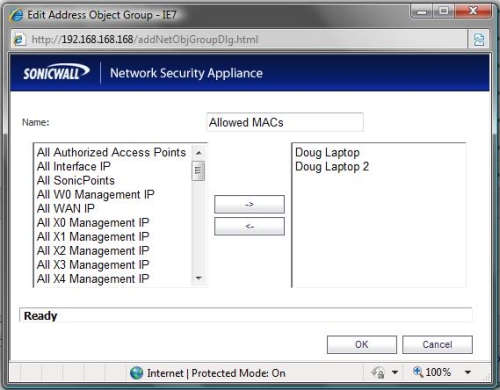Click the Internet zone globe icon
This screenshot has height=390, width=500.
(136, 373)
